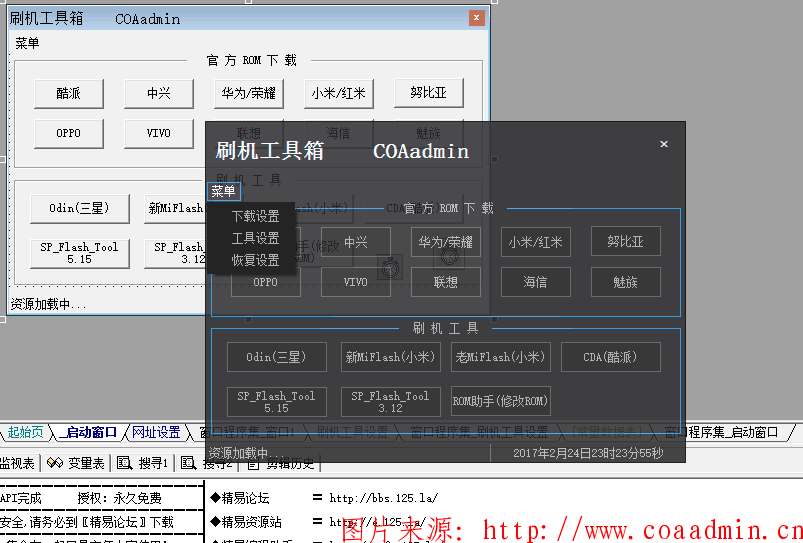Open the 窗口程序集_刷机工具设置 tab
Viewport: 803px width, 543px height.
point(479,432)
